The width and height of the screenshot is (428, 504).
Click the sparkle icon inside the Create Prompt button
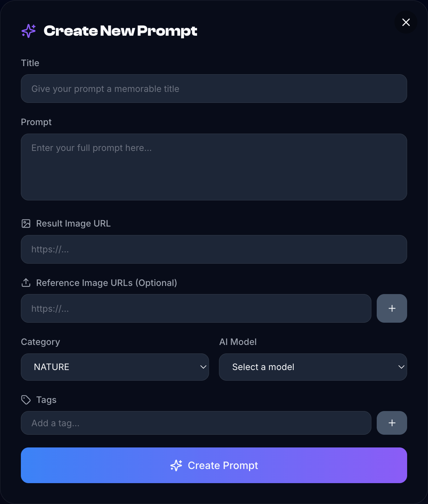tap(176, 465)
